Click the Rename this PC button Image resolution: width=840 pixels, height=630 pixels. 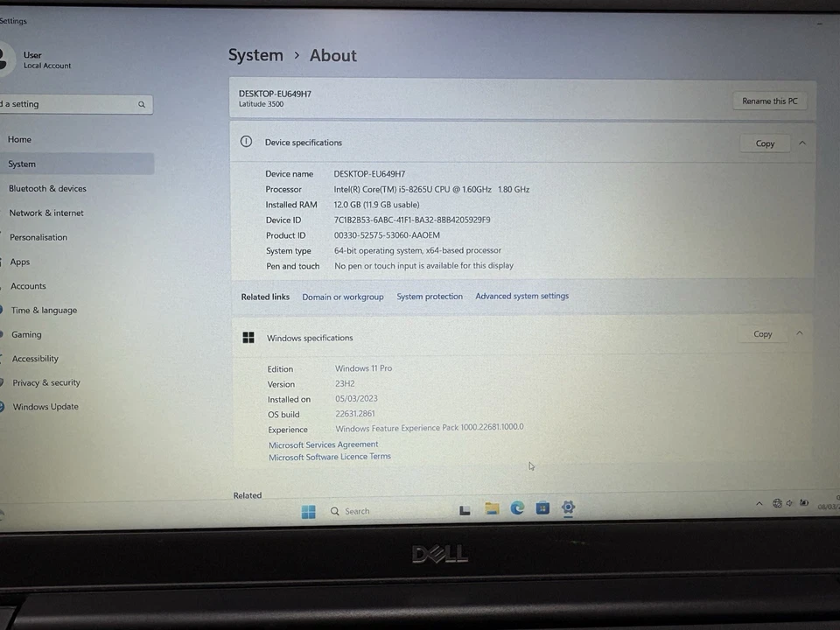(x=769, y=101)
